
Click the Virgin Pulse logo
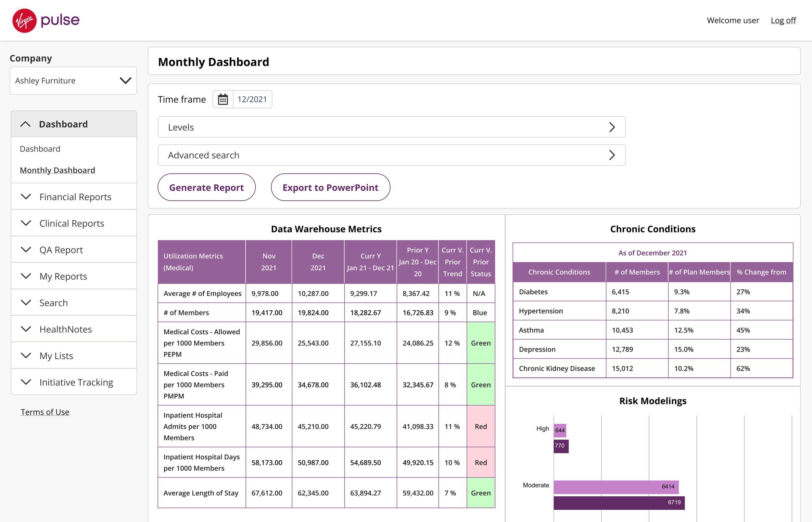(x=45, y=21)
